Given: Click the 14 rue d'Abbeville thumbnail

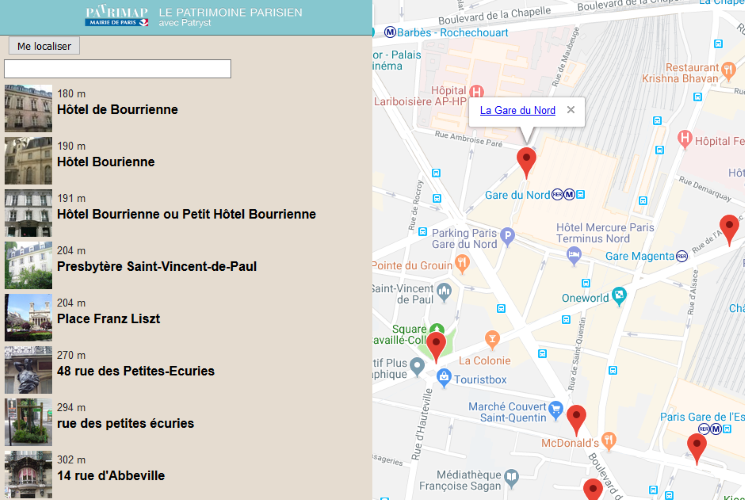Looking at the screenshot, I should coord(28,474).
